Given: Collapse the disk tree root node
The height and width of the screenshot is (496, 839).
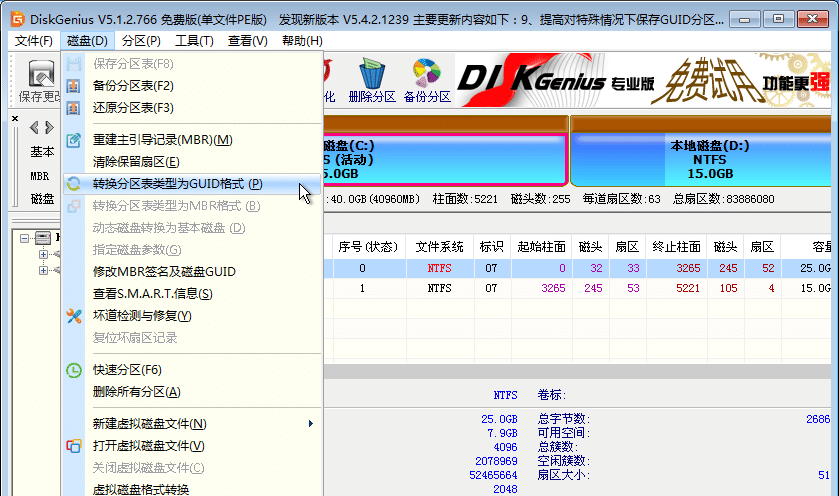Looking at the screenshot, I should pos(24,238).
